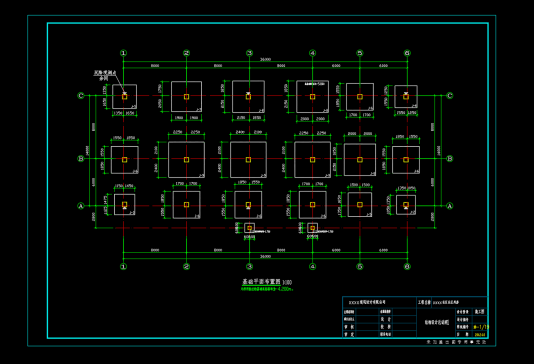Select yellow column marker at grid A-4

pyautogui.click(x=312, y=205)
